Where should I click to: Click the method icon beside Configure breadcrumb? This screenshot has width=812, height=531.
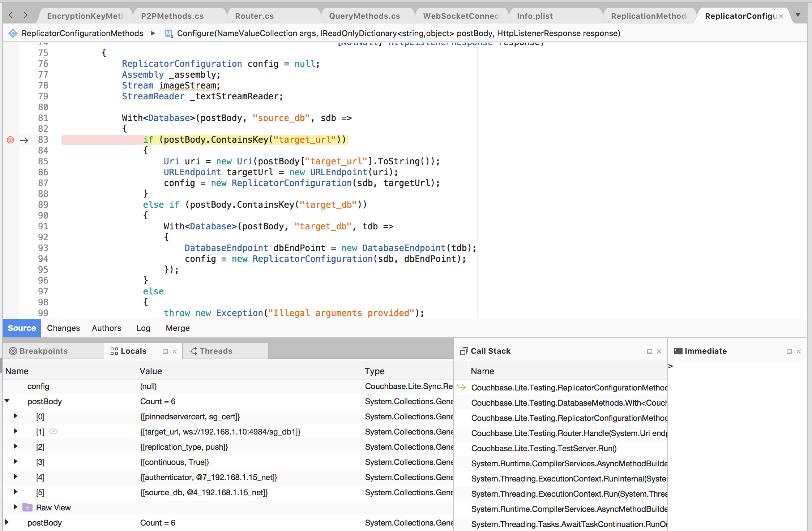168,33
